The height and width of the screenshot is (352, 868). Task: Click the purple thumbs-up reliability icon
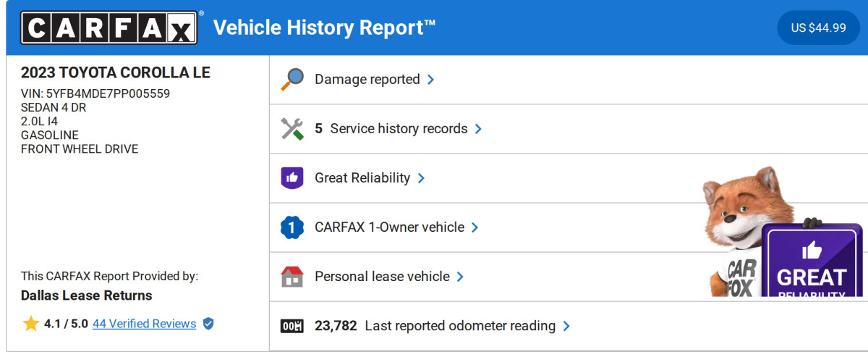coord(292,178)
